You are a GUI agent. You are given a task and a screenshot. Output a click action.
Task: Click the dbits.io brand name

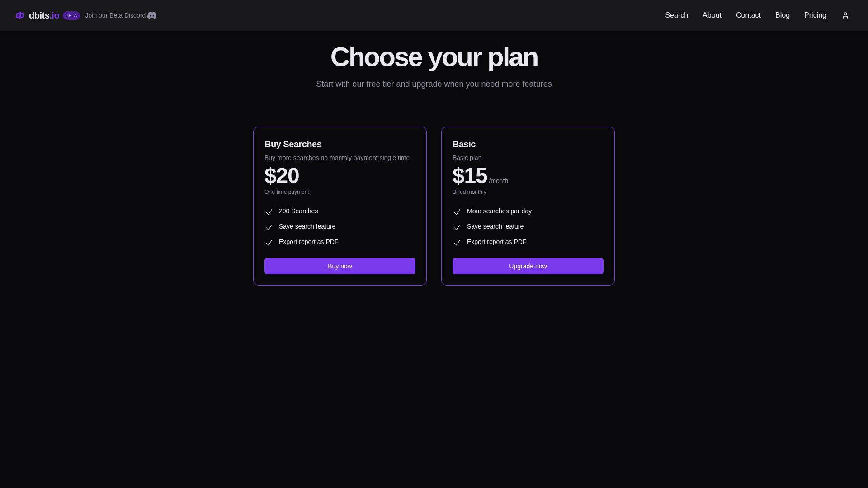[44, 15]
